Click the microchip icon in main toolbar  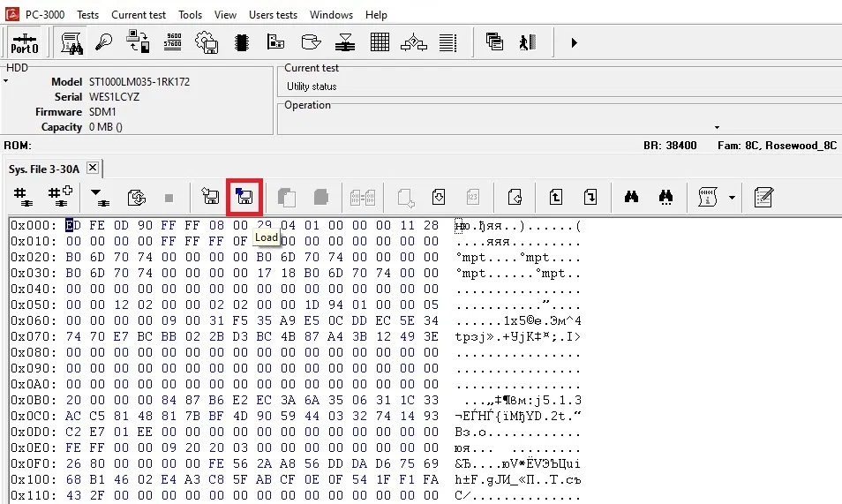241,42
